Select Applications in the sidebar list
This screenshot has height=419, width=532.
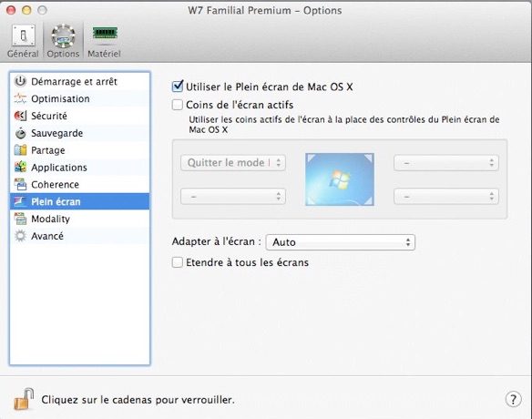pyautogui.click(x=80, y=168)
